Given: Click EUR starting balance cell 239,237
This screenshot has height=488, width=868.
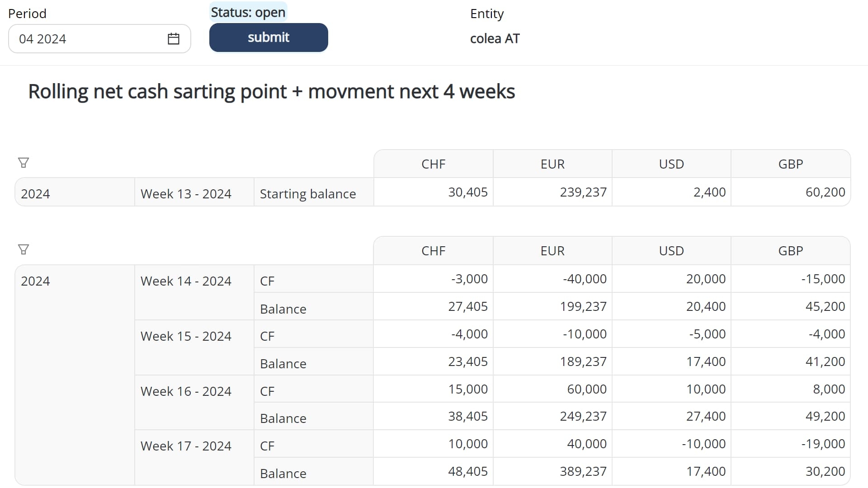Looking at the screenshot, I should point(583,192).
